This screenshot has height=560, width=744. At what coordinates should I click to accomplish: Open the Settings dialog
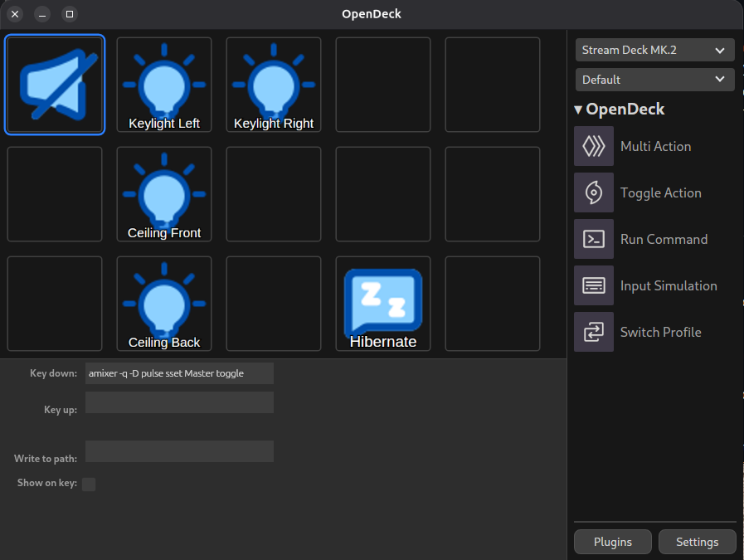697,542
